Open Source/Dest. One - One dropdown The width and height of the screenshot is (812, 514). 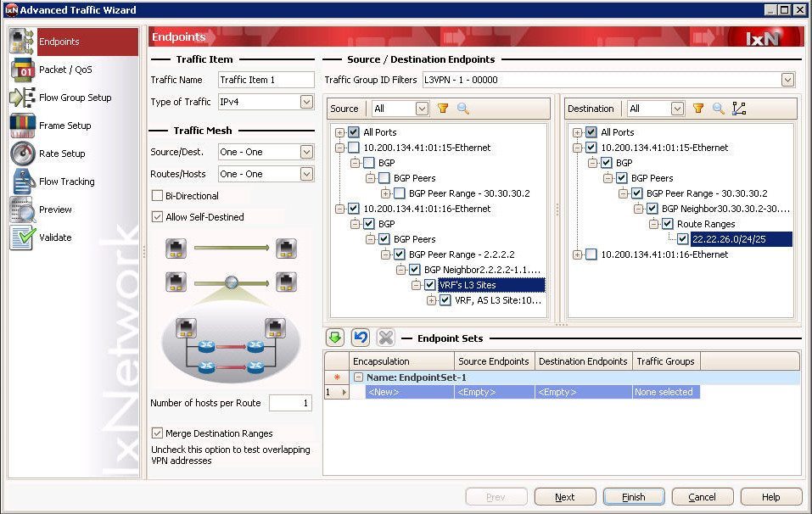pyautogui.click(x=306, y=152)
